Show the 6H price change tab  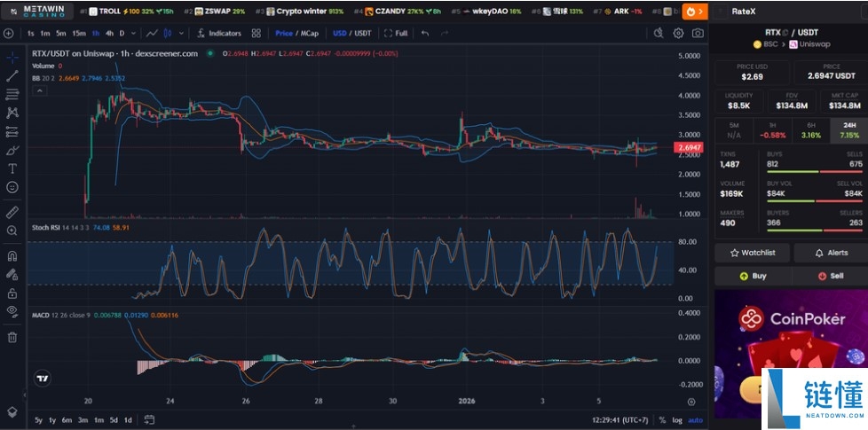[811, 130]
